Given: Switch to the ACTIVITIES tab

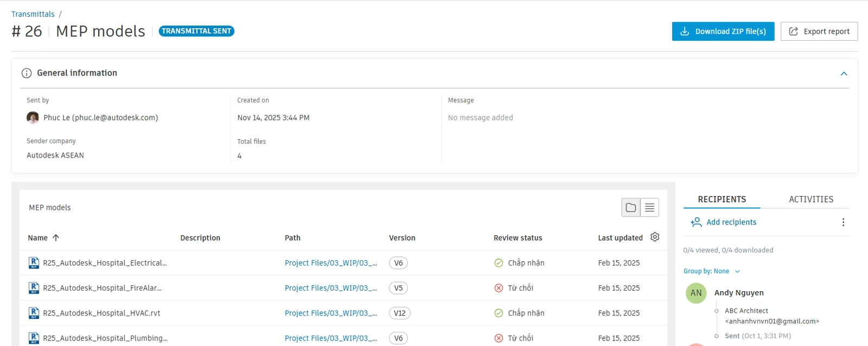Looking at the screenshot, I should [811, 199].
